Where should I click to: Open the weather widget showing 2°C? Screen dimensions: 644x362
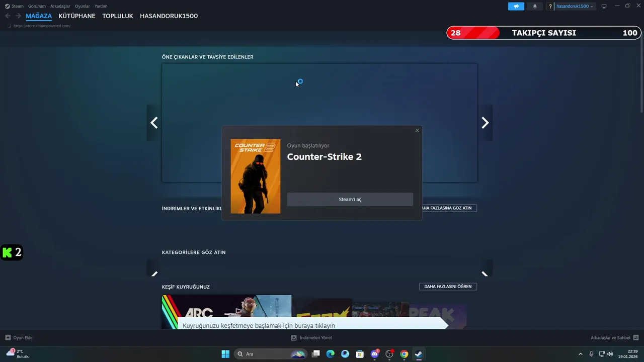[x=18, y=353]
